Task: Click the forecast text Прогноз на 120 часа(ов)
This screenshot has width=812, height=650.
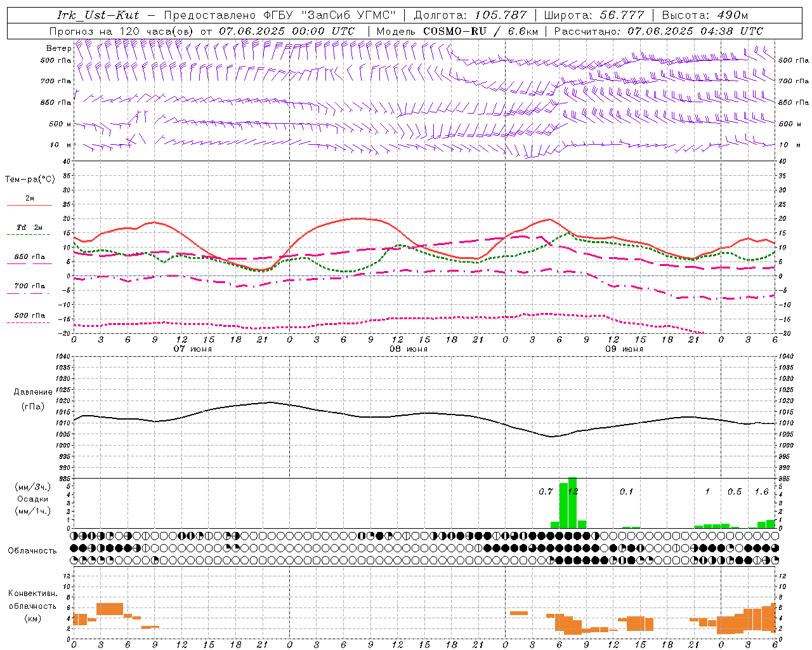Action: click(122, 31)
